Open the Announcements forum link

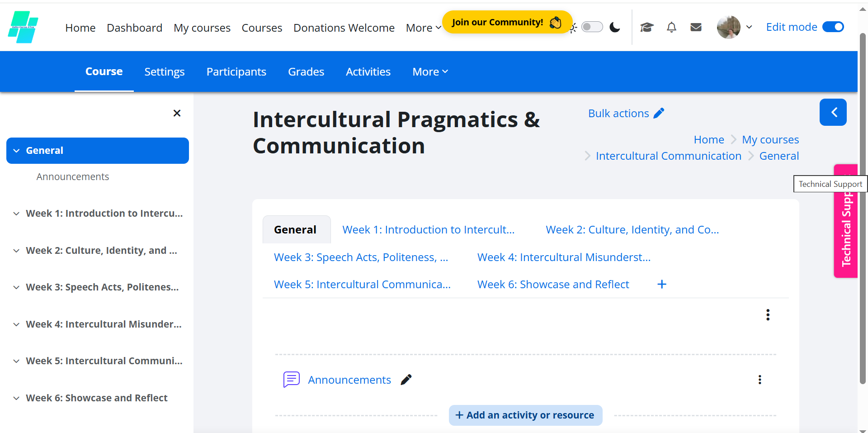pos(349,380)
